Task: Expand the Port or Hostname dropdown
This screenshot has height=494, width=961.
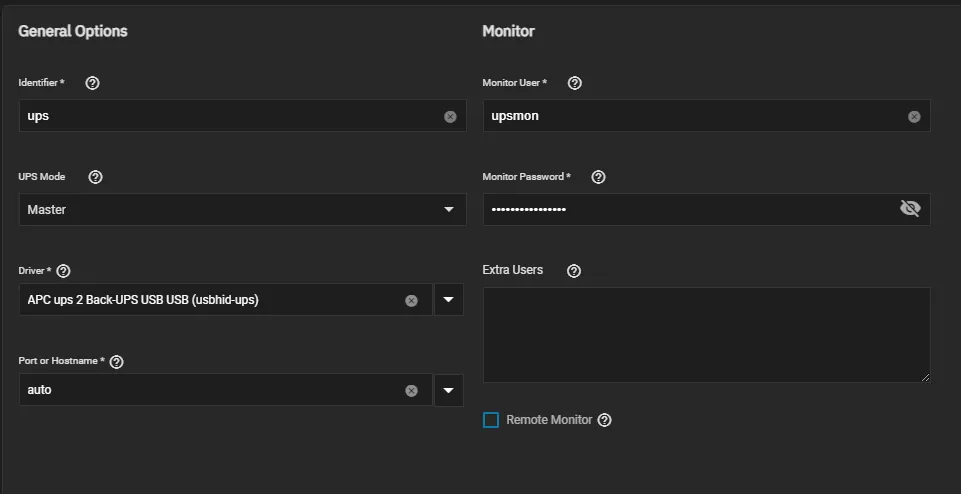Action: pos(448,390)
